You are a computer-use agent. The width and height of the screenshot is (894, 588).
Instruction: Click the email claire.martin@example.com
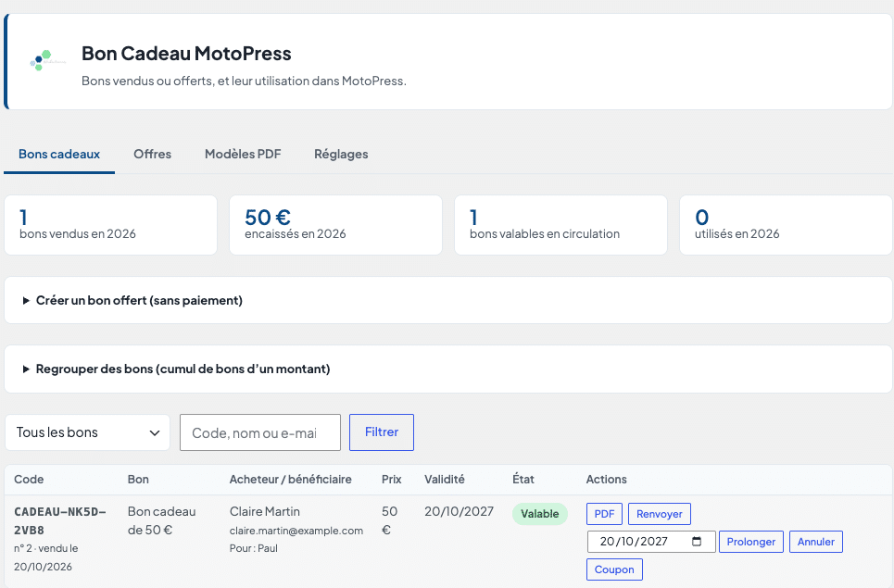click(x=296, y=531)
